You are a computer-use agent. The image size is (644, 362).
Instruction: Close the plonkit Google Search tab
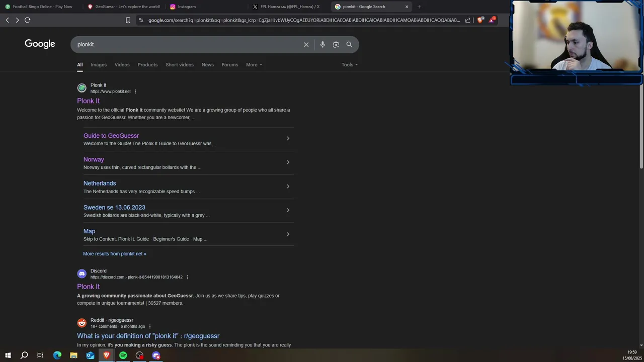click(407, 7)
